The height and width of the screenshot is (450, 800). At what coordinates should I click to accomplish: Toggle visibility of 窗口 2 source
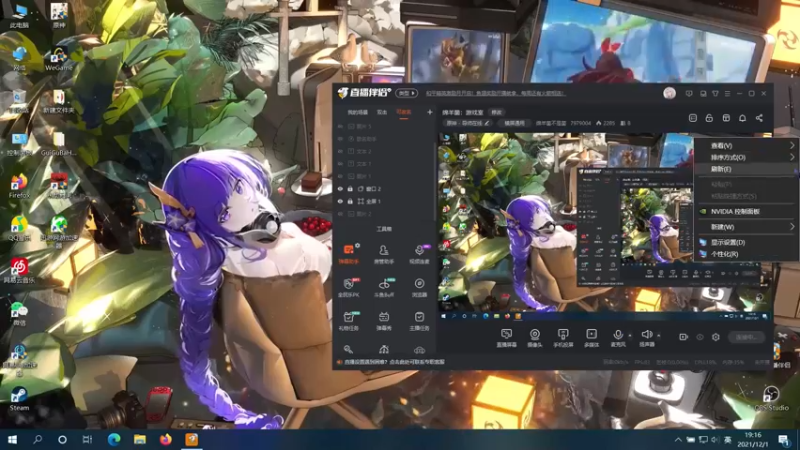[340, 189]
